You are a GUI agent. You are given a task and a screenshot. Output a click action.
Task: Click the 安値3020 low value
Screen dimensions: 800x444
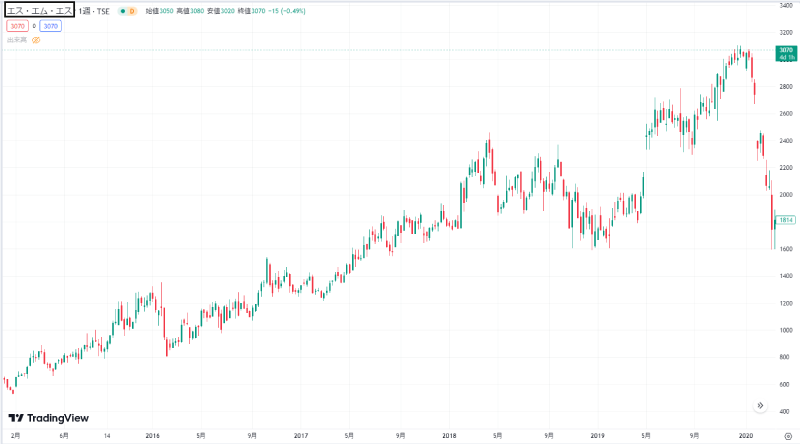220,11
